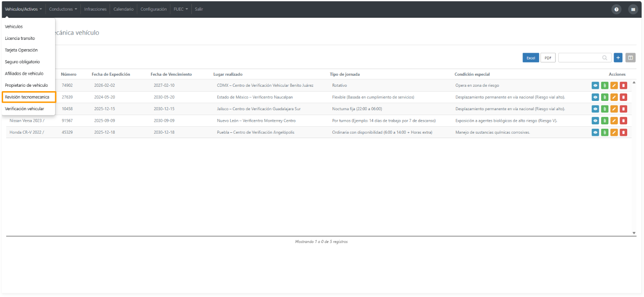The width and height of the screenshot is (644, 297).
Task: Open attachments for record 10458
Action: click(x=605, y=109)
